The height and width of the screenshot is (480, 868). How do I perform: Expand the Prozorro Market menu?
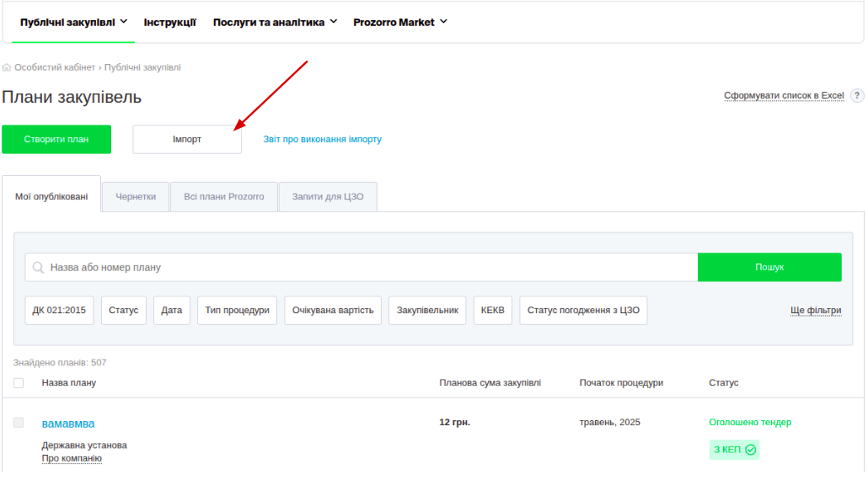point(400,23)
